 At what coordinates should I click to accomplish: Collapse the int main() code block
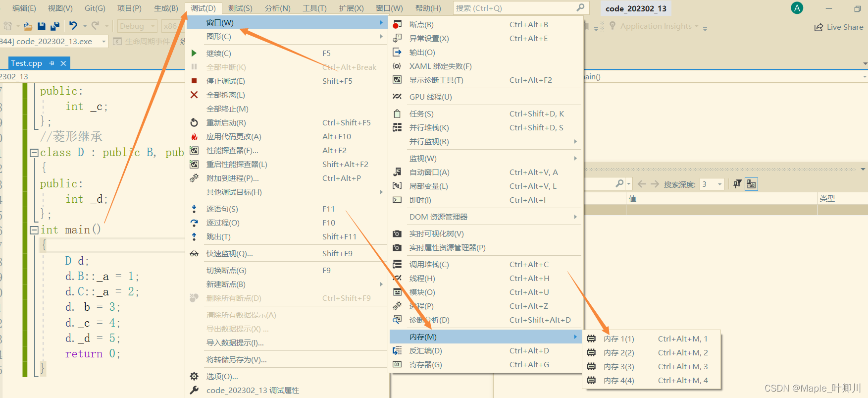(x=34, y=230)
